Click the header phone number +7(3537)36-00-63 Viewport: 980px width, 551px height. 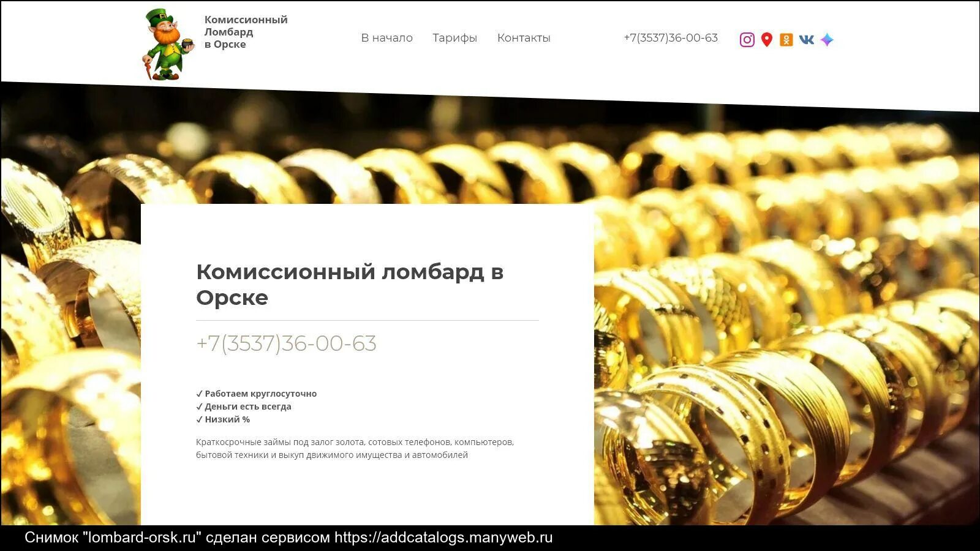671,38
